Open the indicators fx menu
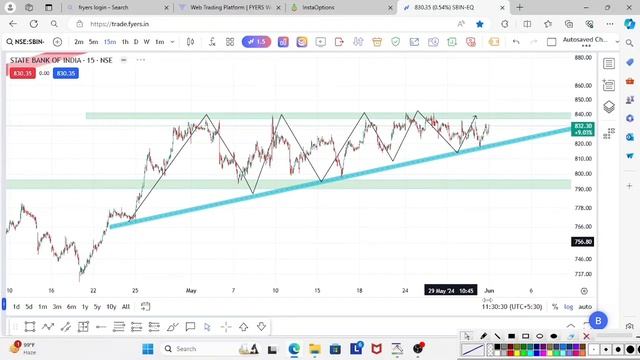640x360 pixels. [212, 42]
